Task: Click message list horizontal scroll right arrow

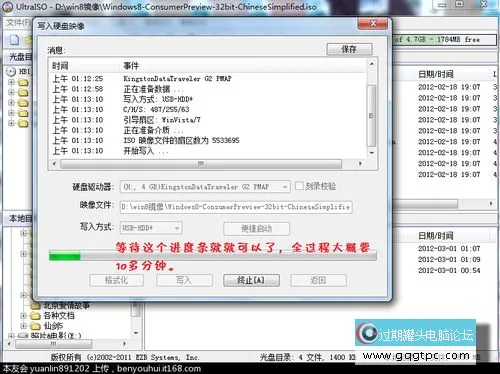Action: pyautogui.click(x=360, y=164)
